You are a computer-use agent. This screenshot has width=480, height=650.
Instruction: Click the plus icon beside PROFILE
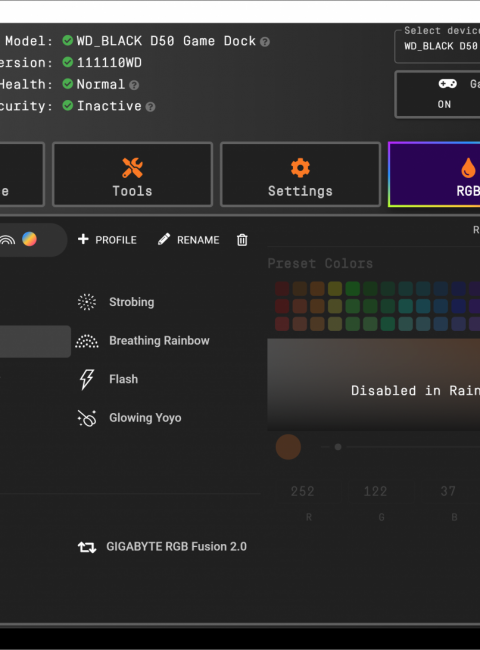pos(83,239)
